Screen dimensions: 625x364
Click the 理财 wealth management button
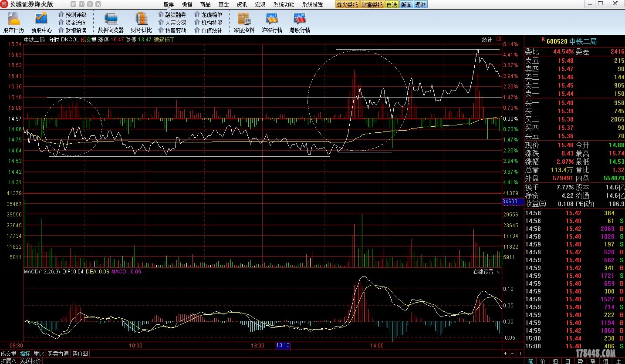421,5
